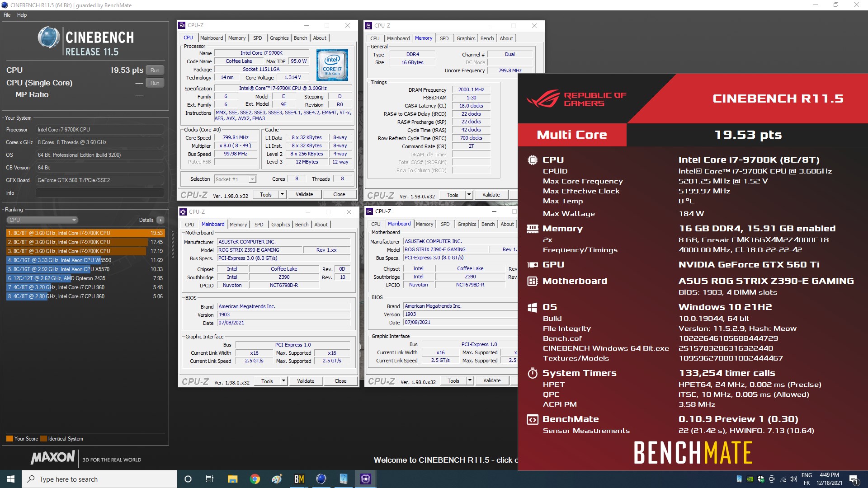868x488 pixels.
Task: Click the CPU-Z title icon of the Memory tab window
Action: click(369, 26)
